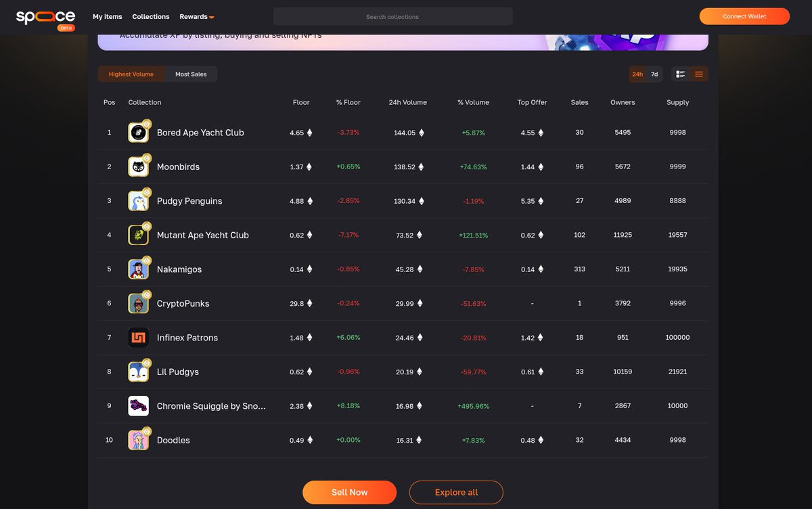This screenshot has height=509, width=812.
Task: Click ETH icon beside Lil Pudgys volume 20.19
Action: point(419,372)
